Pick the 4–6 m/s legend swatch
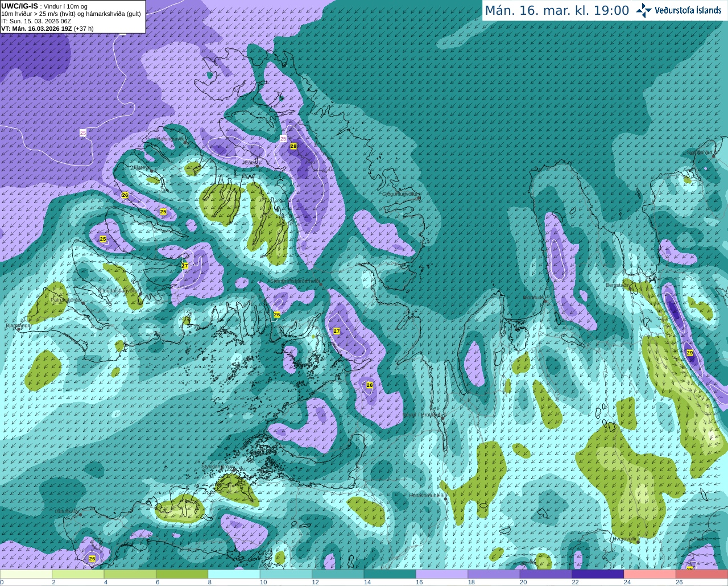The width and height of the screenshot is (728, 586). point(130,574)
